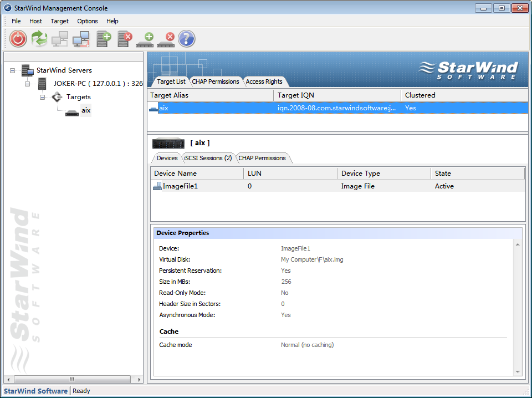Sort by the Target Alias column header
The width and height of the screenshot is (532, 398).
[211, 95]
